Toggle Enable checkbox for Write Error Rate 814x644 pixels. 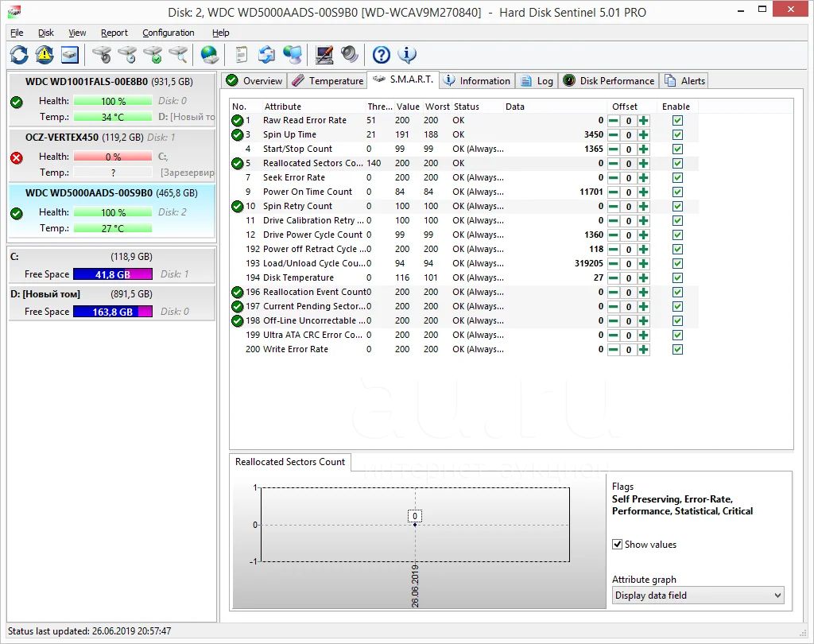point(677,350)
